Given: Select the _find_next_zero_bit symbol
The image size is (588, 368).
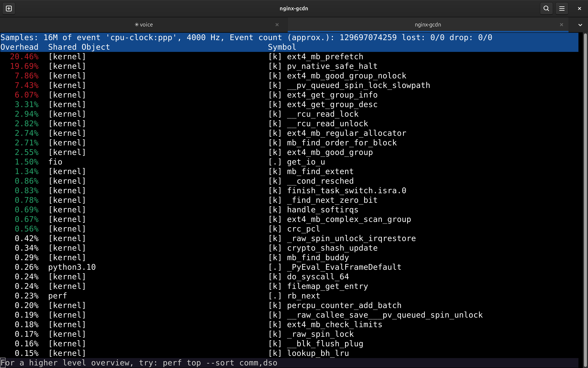Looking at the screenshot, I should tap(332, 200).
